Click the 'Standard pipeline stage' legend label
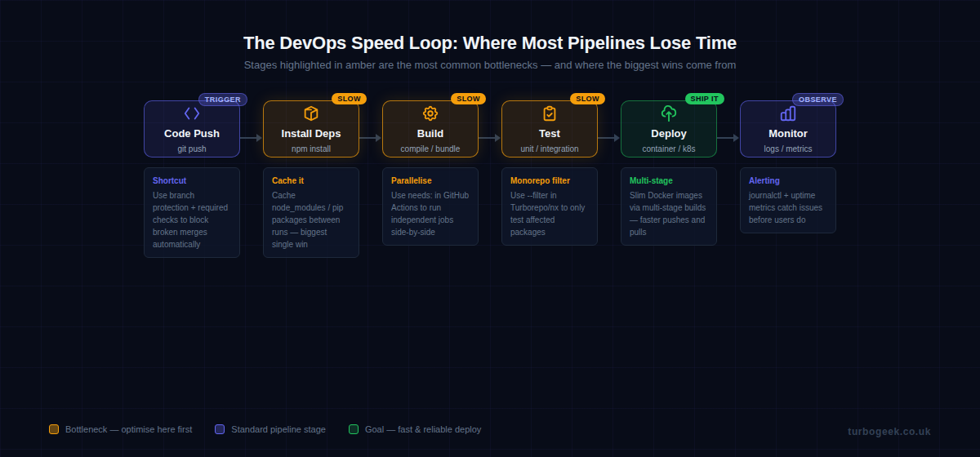 point(278,429)
